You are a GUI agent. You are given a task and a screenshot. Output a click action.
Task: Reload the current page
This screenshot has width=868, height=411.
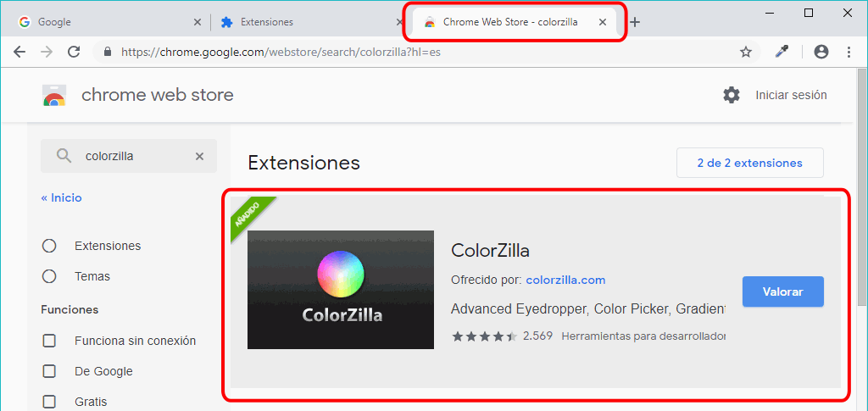point(74,52)
